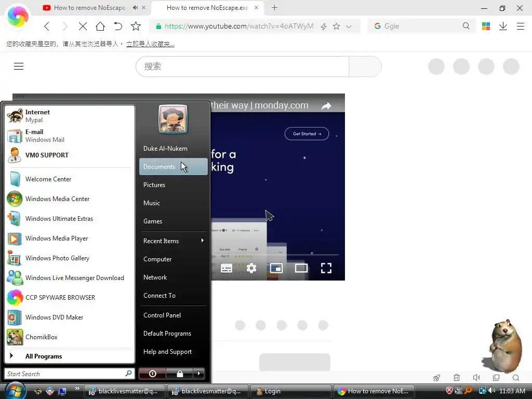Open Windows Photo Gallery
The image size is (532, 399).
69,258
